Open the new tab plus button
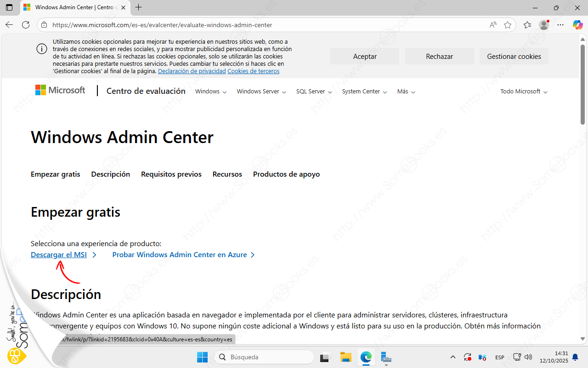 [x=139, y=7]
